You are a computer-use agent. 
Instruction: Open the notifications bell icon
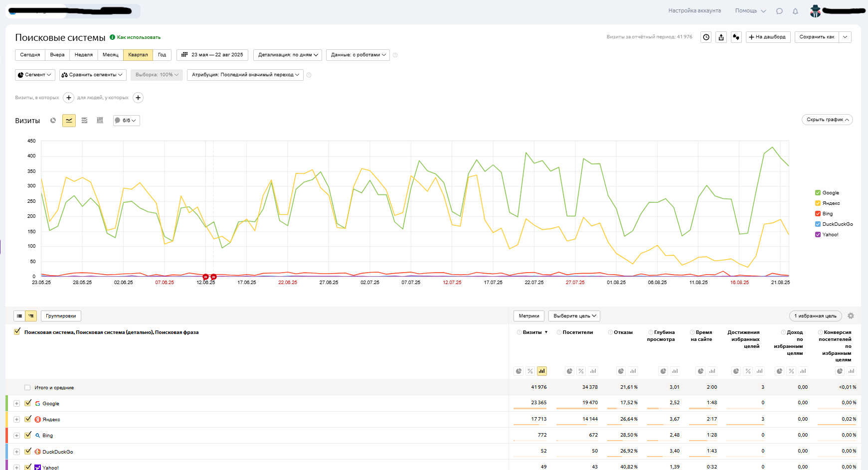[x=795, y=11]
